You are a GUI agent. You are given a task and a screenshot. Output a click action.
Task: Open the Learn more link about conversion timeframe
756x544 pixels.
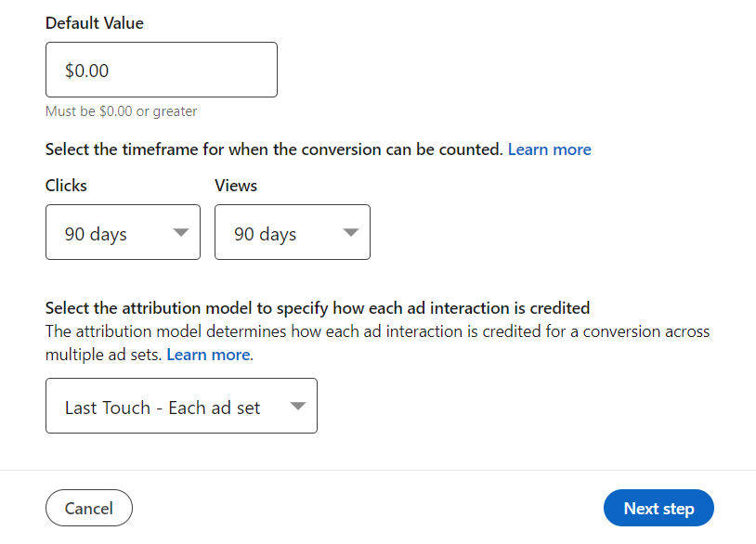(x=550, y=149)
